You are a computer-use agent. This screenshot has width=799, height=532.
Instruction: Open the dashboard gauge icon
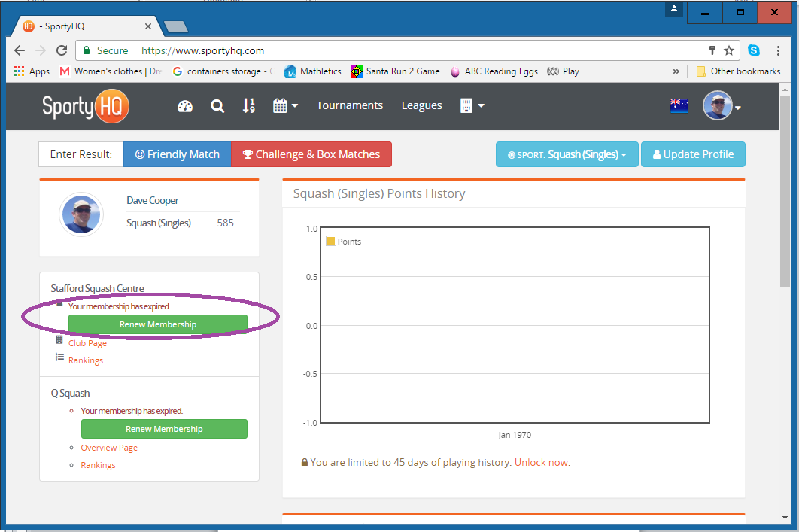(185, 106)
